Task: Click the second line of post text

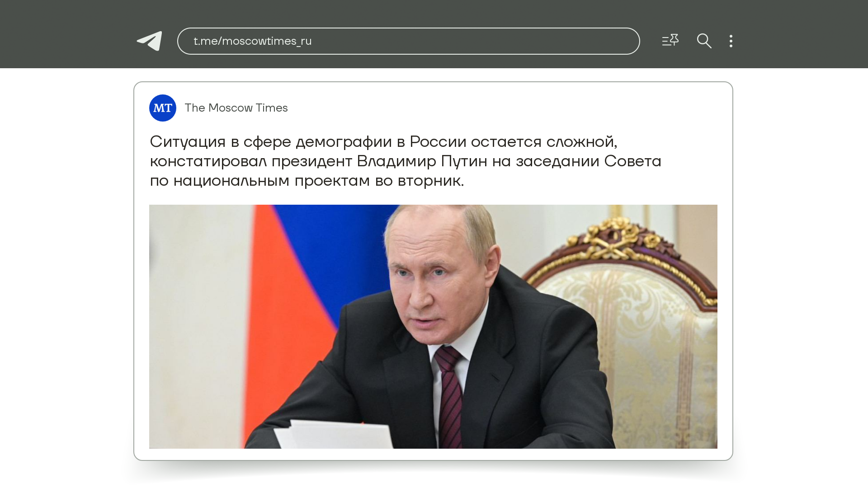Action: tap(406, 161)
